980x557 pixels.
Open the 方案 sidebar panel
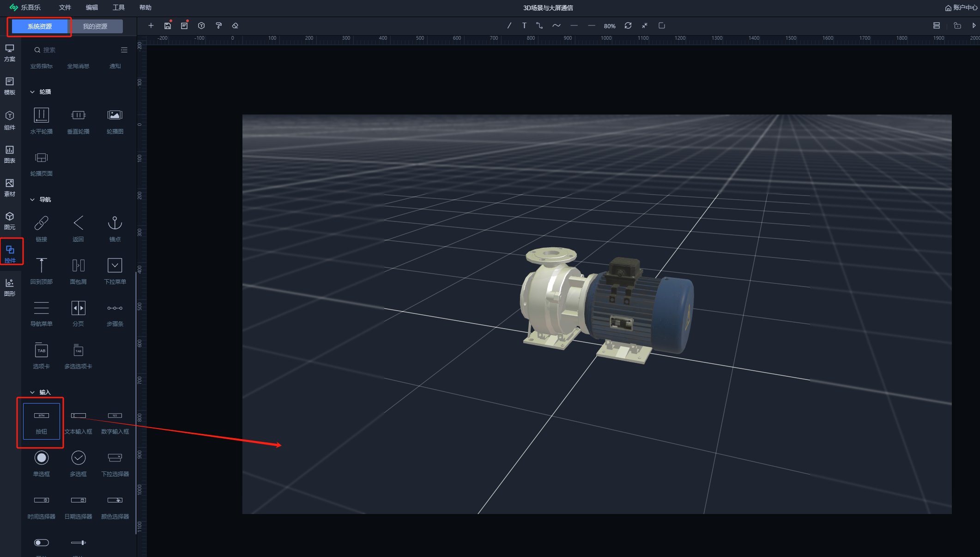pos(10,53)
